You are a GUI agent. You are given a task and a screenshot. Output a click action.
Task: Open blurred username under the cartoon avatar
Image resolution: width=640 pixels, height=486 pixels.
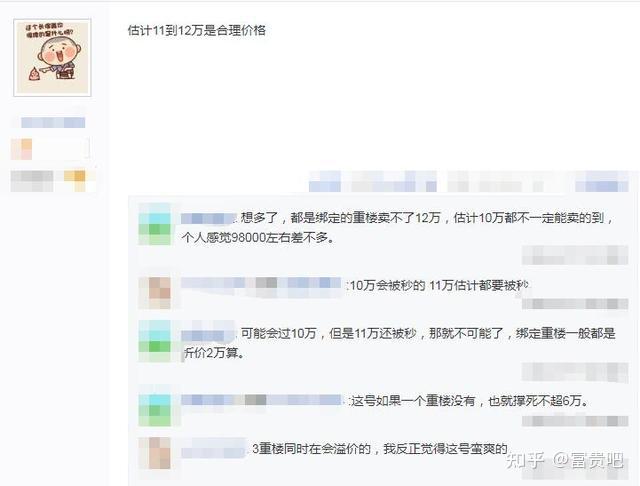(53, 122)
